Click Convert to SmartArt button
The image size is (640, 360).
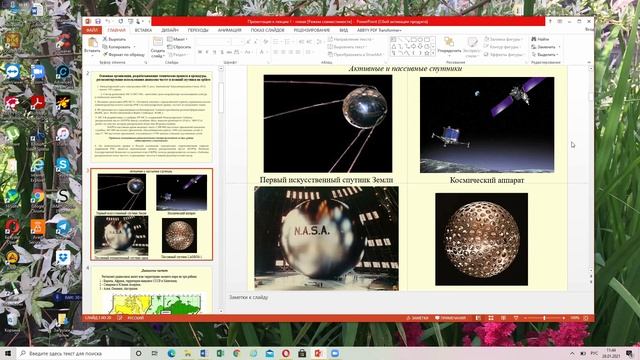point(355,55)
